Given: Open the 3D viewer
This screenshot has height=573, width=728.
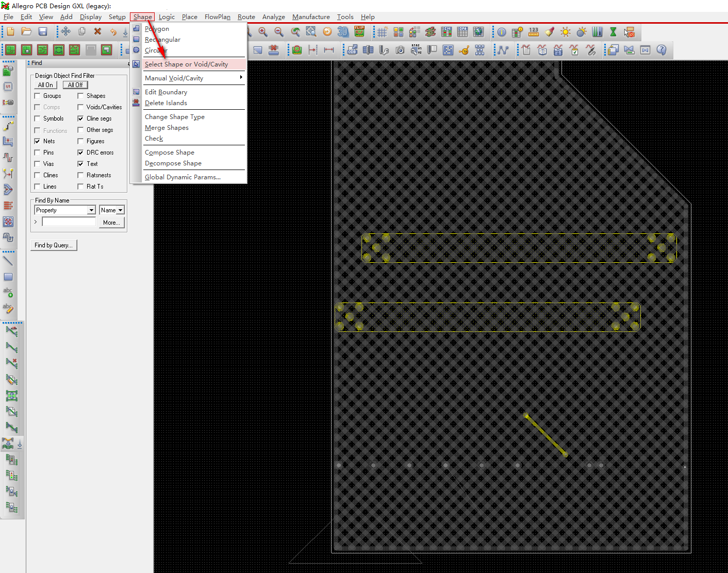Looking at the screenshot, I should coord(342,32).
